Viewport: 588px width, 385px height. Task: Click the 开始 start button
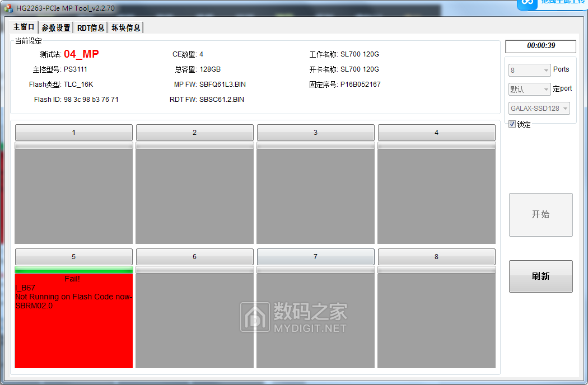tap(540, 214)
